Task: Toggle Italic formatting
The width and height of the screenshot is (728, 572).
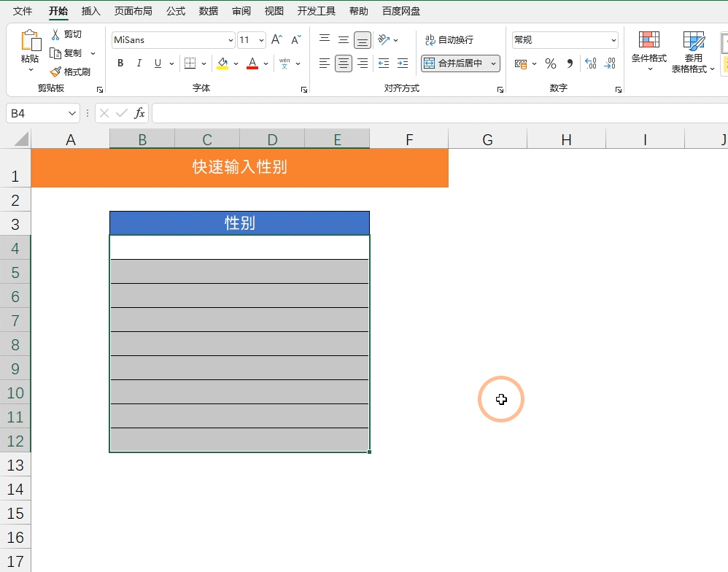Action: tap(139, 63)
